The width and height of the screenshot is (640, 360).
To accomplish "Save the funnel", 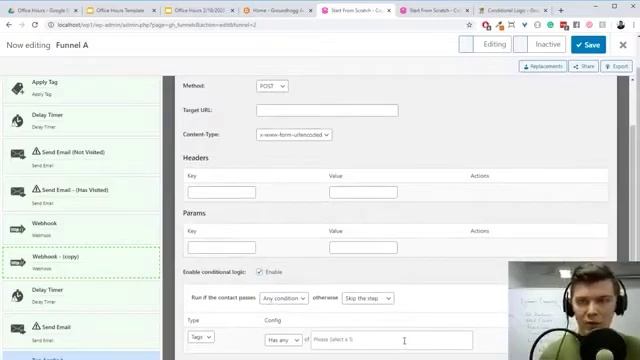I will tap(588, 45).
